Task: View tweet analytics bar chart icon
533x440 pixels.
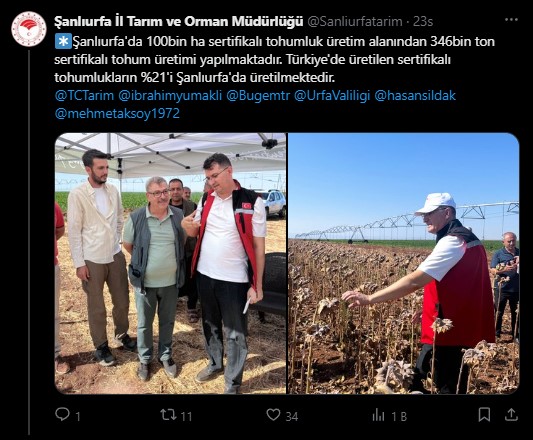Action: [x=378, y=415]
